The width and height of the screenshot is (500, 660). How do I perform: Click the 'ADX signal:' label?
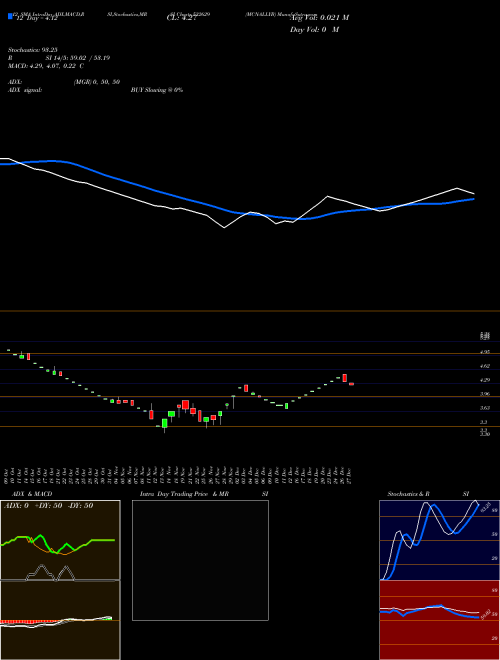click(x=25, y=90)
